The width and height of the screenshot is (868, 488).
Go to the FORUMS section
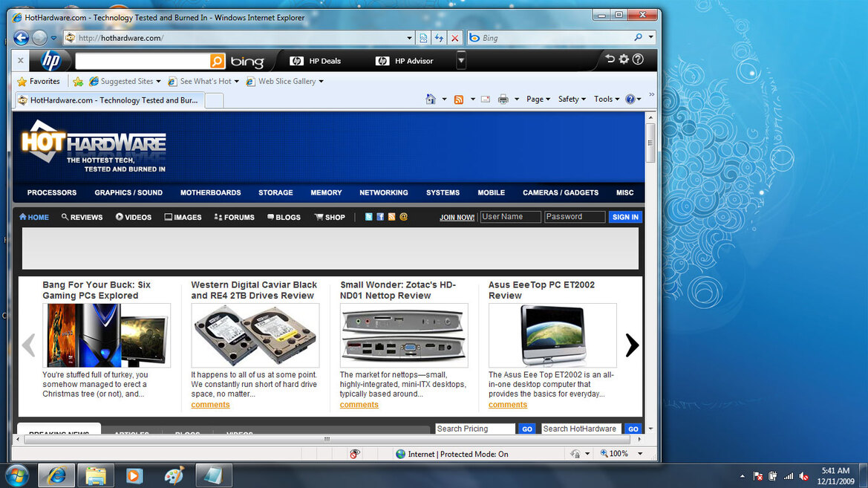coord(234,217)
